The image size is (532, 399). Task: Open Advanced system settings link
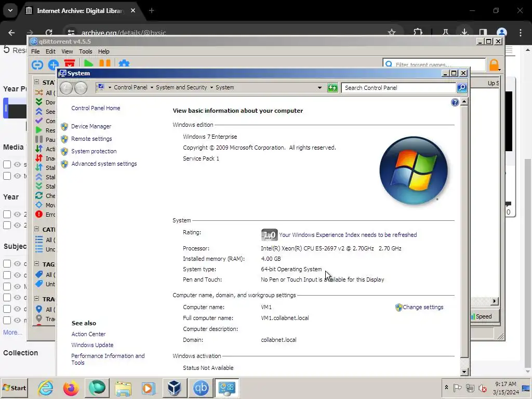104,164
